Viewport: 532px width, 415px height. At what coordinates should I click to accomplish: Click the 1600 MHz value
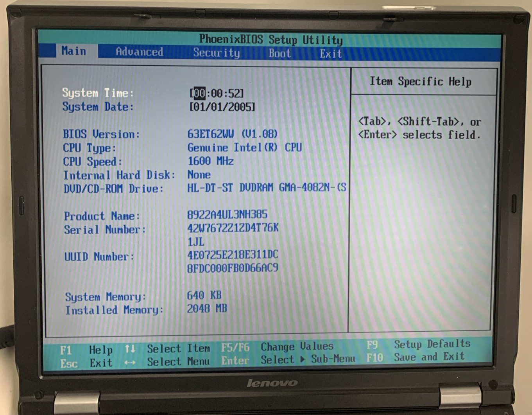point(210,161)
